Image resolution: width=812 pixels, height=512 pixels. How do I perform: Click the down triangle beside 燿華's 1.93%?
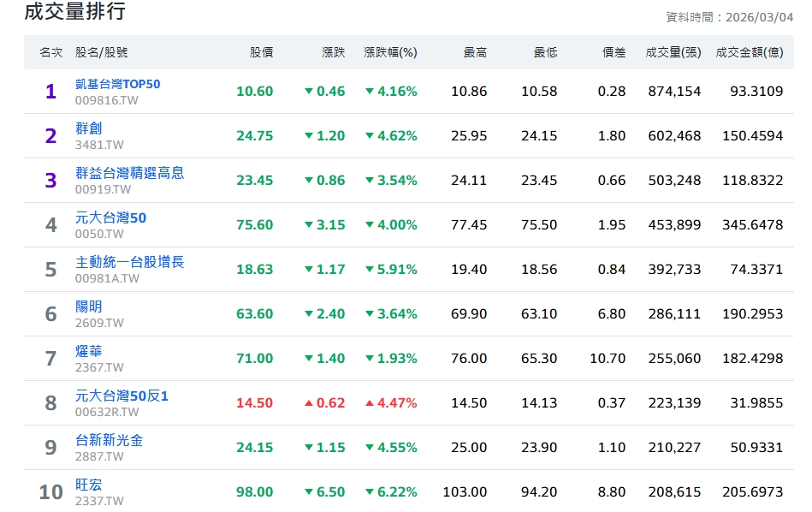(370, 359)
